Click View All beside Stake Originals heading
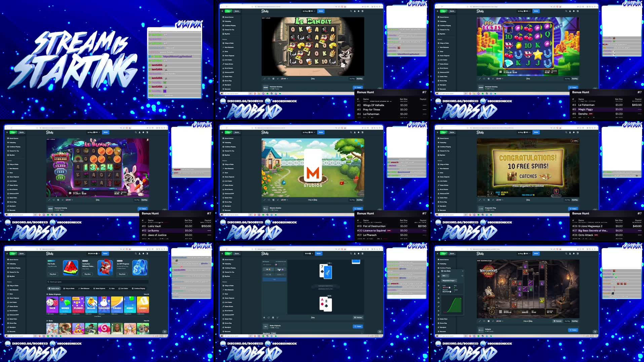 coord(146,294)
